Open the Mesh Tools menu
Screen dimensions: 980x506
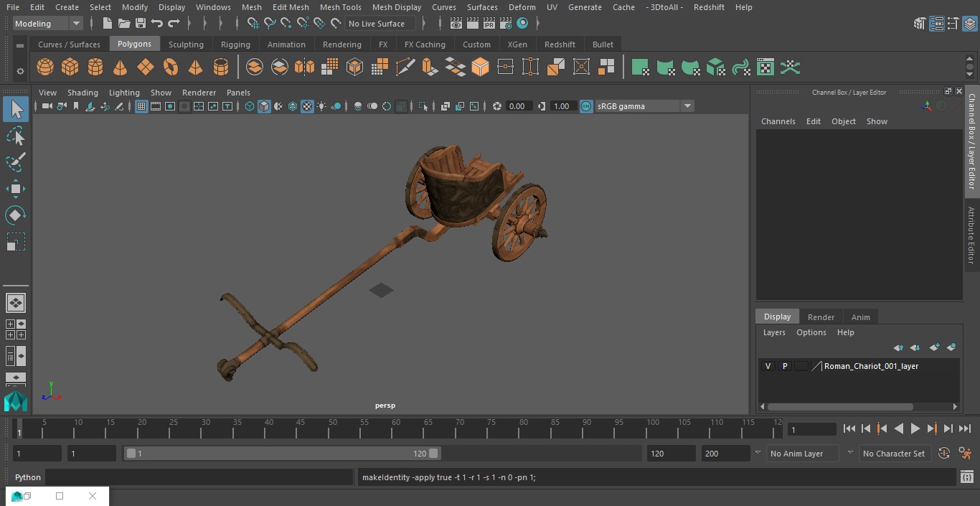(340, 7)
